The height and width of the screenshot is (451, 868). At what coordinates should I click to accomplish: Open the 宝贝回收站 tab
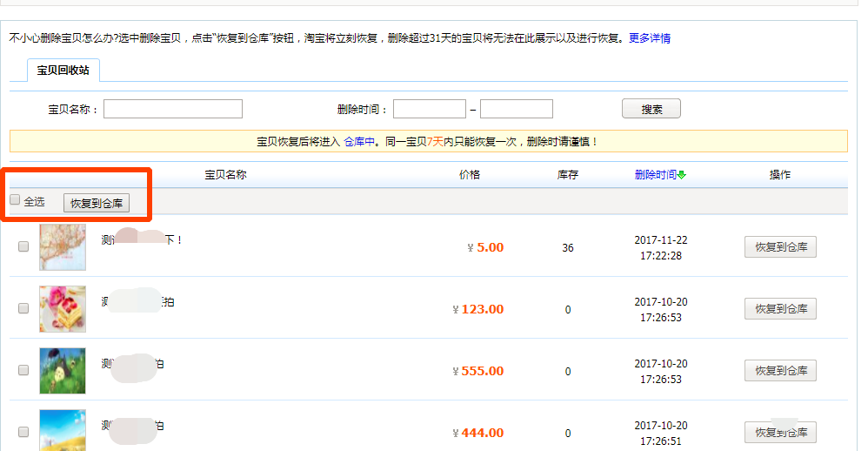pyautogui.click(x=63, y=70)
